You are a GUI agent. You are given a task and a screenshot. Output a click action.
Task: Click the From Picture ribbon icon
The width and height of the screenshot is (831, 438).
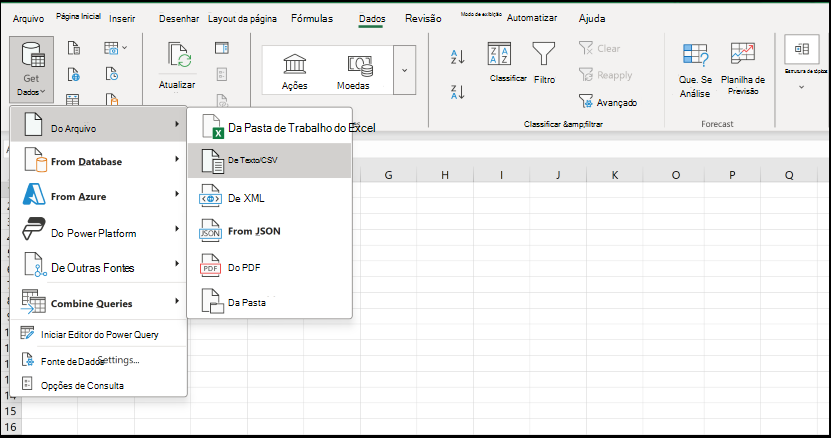[x=111, y=48]
